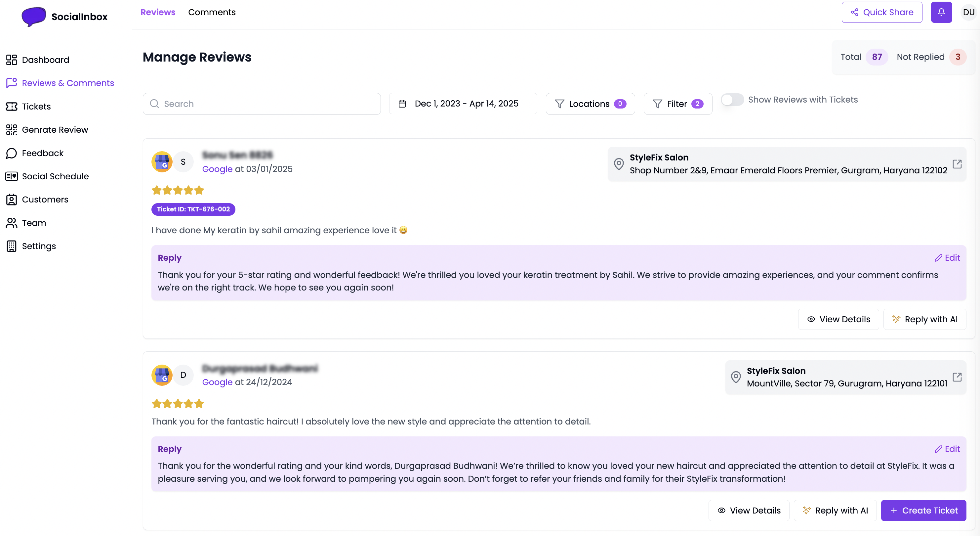Open Genrate Review QR code page

[x=55, y=130]
